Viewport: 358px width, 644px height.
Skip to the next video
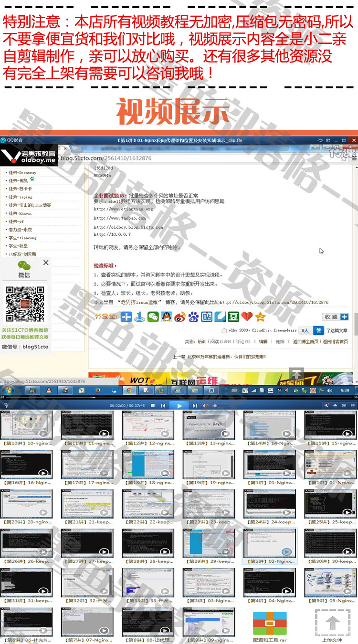click(x=195, y=405)
